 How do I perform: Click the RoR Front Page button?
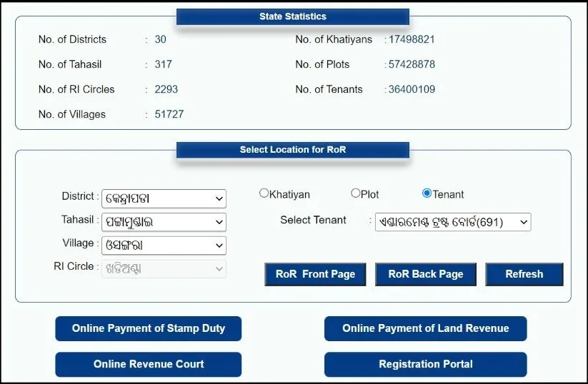(315, 274)
